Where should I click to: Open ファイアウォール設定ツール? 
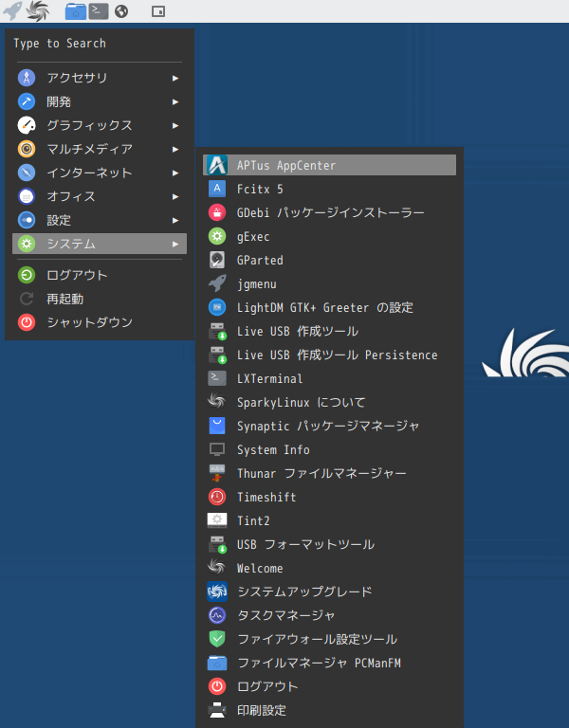coord(329,638)
